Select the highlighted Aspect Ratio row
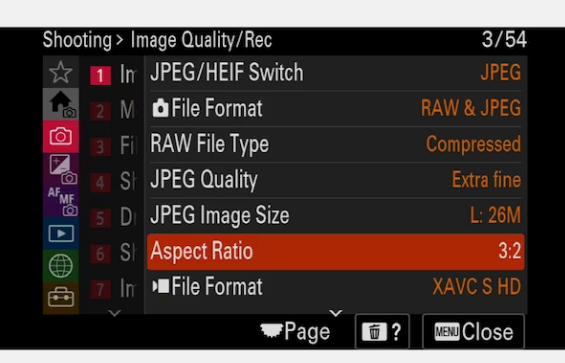Viewport: 565px width, 363px height. point(335,251)
